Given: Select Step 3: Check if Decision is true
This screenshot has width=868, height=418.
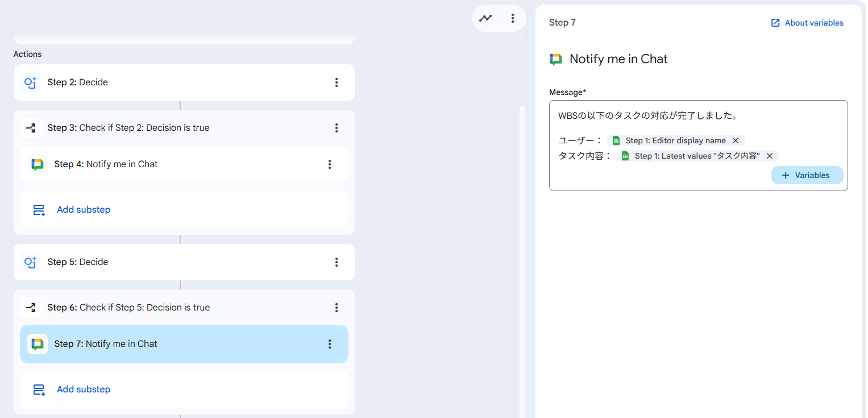Looking at the screenshot, I should click(171, 128).
